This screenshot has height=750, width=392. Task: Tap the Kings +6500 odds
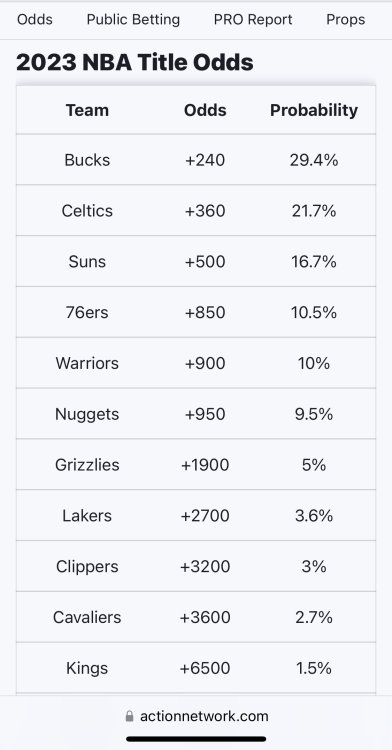tap(205, 668)
